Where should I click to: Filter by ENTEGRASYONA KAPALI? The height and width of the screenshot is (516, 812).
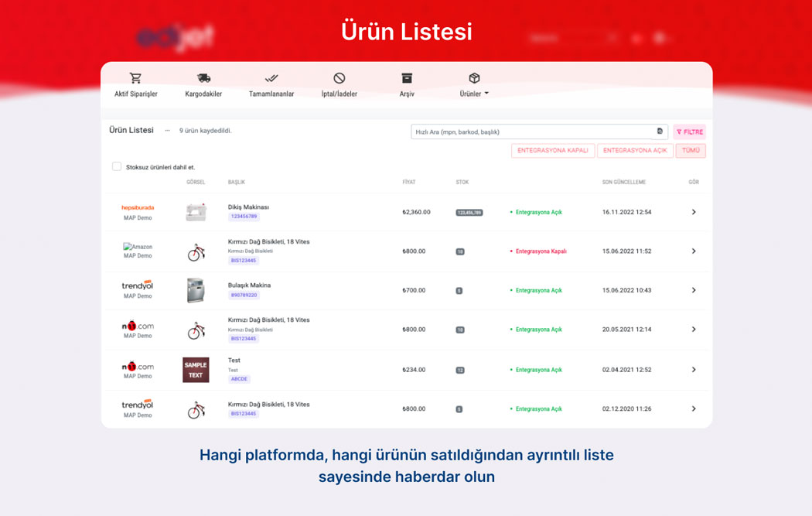pos(553,150)
